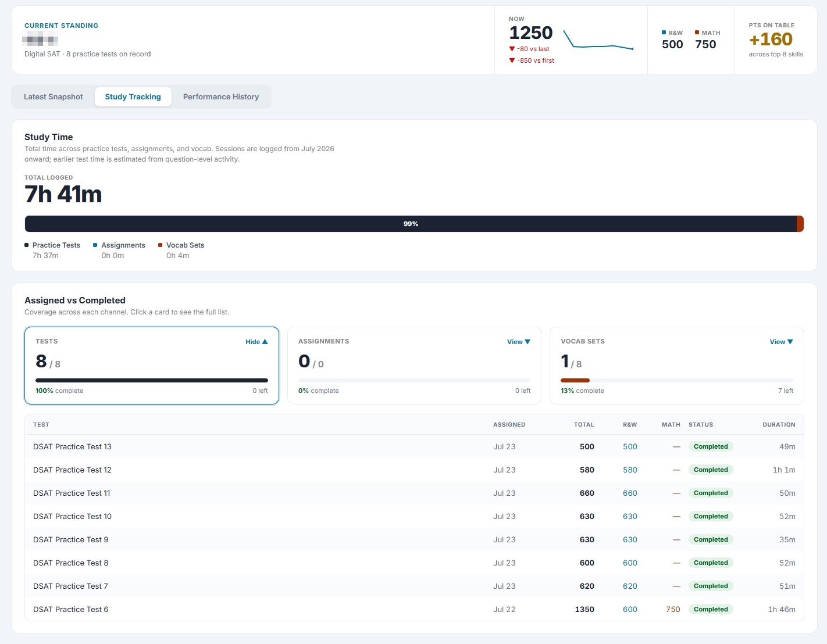Click the Practice Tests legend marker
Screen dimensions: 827x644
(x=27, y=245)
